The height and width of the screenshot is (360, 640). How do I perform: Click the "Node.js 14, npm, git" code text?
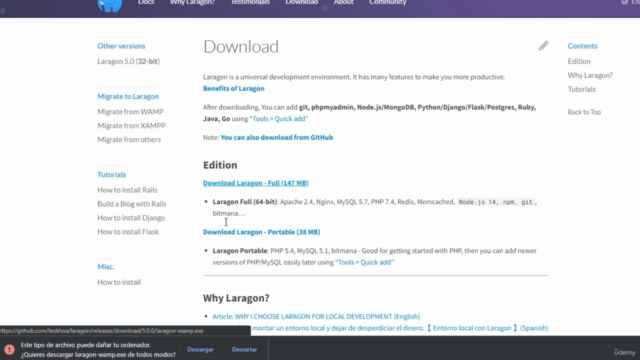point(496,202)
